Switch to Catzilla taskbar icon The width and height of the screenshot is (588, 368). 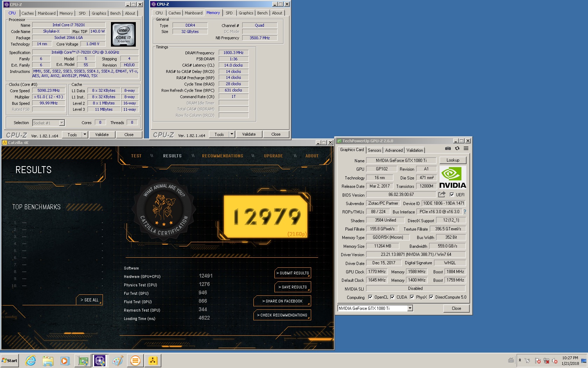pyautogui.click(x=153, y=360)
